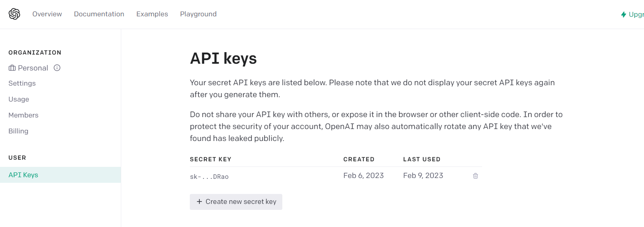Click the sk-...DRao secret key entry
644x227 pixels.
point(209,176)
